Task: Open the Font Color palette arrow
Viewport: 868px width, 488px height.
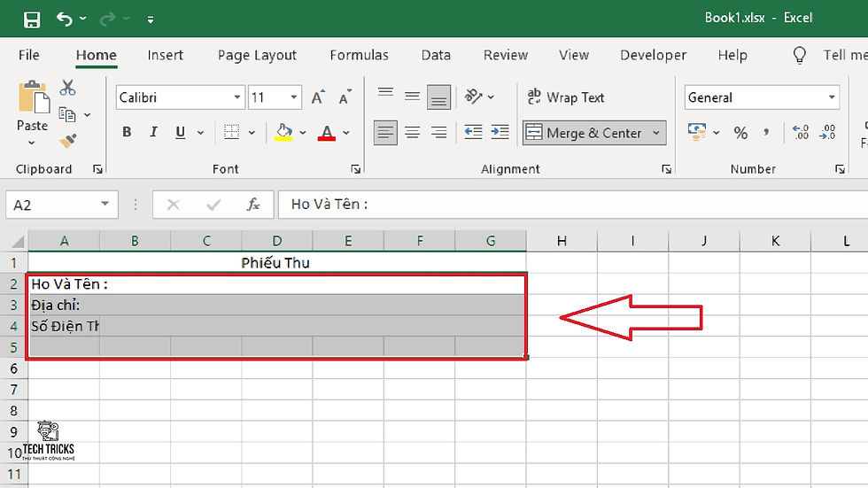Action: [x=346, y=133]
